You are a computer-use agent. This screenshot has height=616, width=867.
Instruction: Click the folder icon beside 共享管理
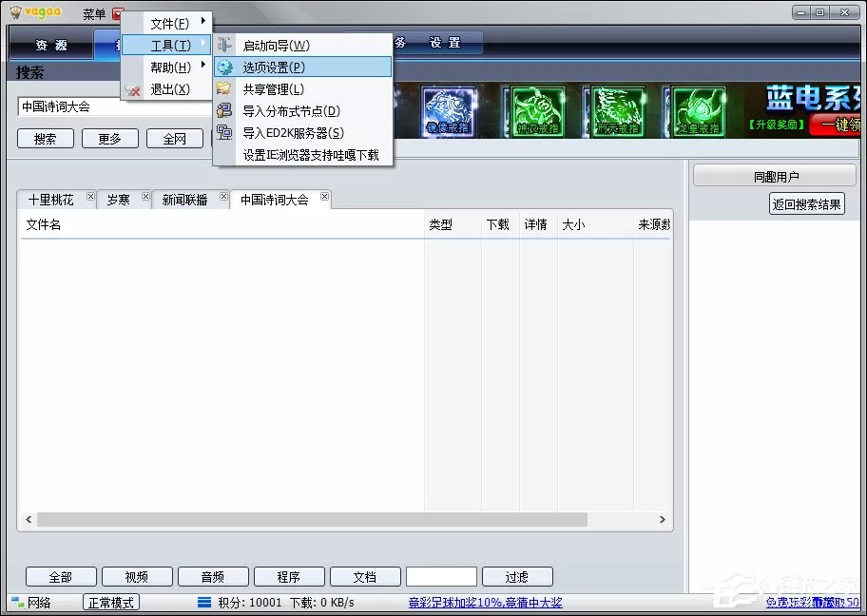click(224, 87)
